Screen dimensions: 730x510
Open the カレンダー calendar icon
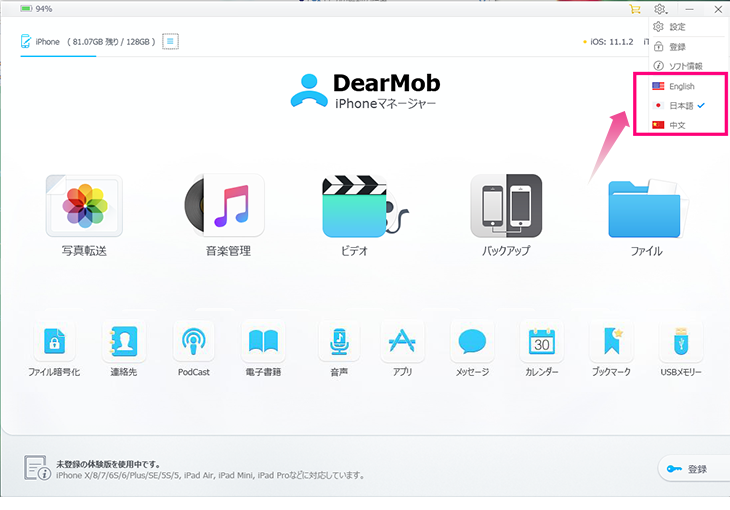coord(541,341)
